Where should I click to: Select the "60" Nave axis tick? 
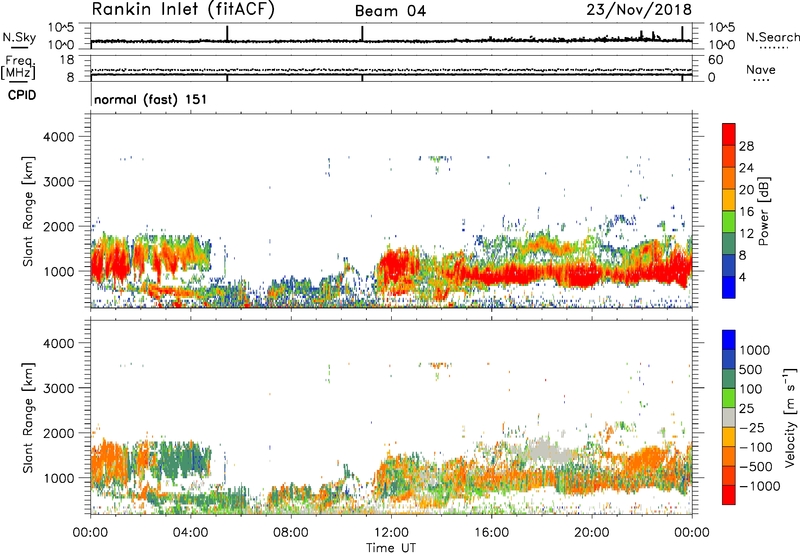click(x=715, y=60)
